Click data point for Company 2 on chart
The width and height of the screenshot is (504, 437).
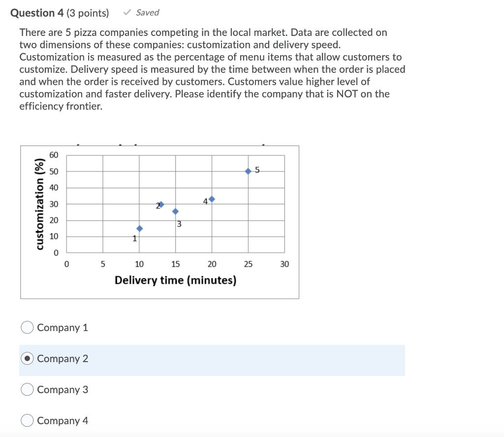click(162, 203)
